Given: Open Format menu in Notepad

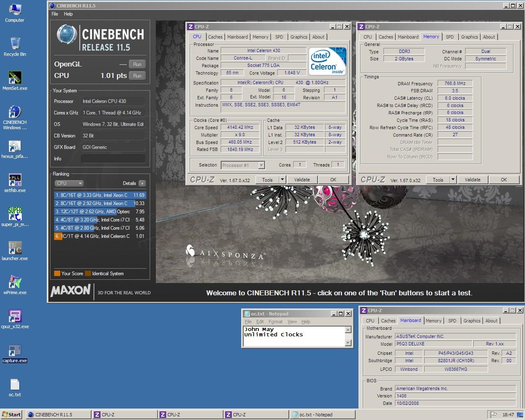Looking at the screenshot, I should pos(276,322).
